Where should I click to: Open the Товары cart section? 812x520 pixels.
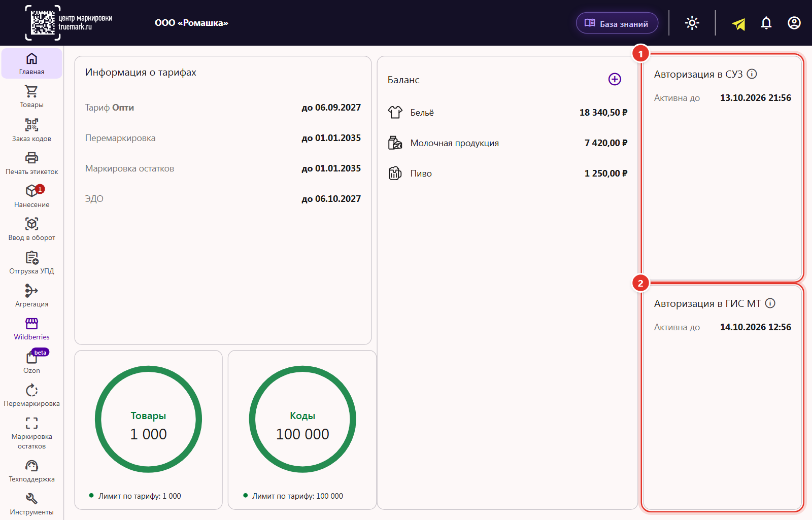click(31, 96)
